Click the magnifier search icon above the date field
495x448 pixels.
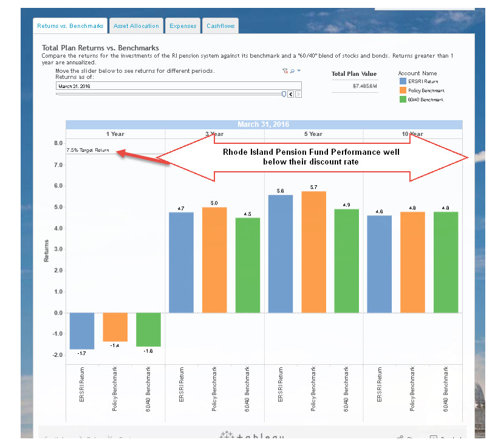click(x=292, y=71)
